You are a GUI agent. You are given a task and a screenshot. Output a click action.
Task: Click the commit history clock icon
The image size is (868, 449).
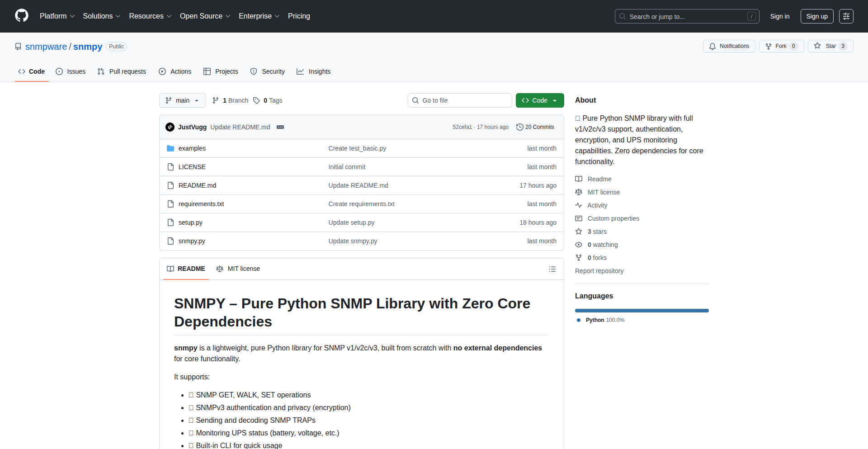tap(519, 127)
